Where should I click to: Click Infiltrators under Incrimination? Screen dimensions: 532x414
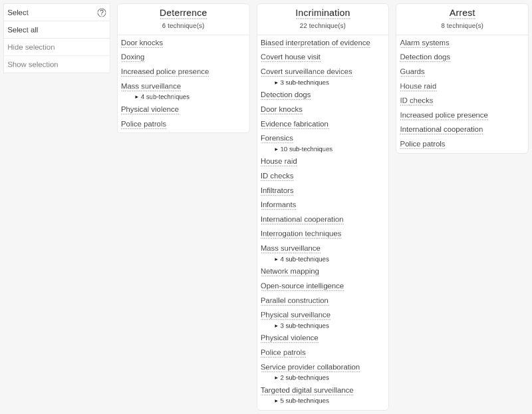coord(277,190)
